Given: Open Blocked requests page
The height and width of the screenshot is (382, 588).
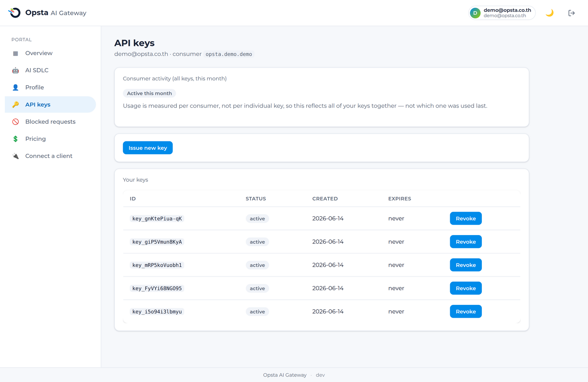Looking at the screenshot, I should (50, 122).
